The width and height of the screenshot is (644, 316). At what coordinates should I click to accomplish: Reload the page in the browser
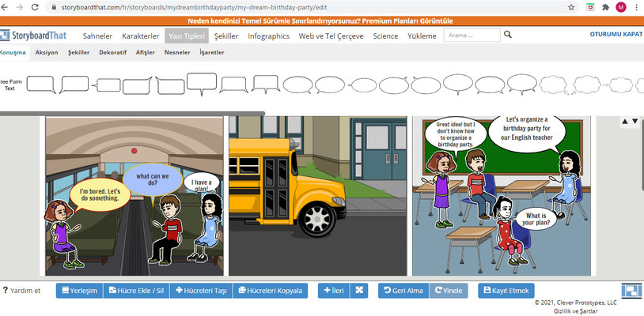click(35, 7)
